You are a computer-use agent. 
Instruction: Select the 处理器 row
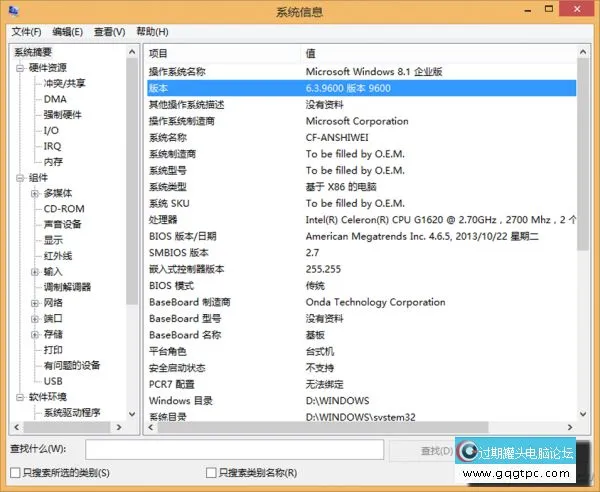coord(362,220)
